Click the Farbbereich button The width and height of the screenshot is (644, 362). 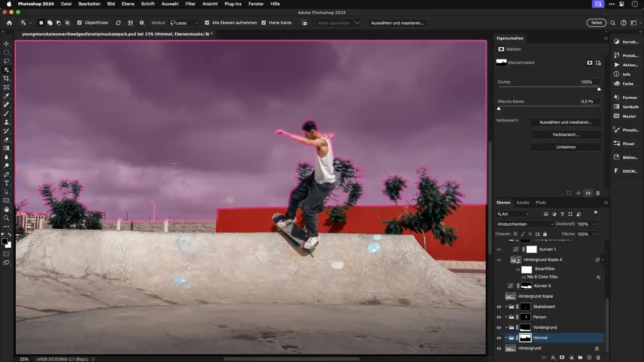click(566, 135)
